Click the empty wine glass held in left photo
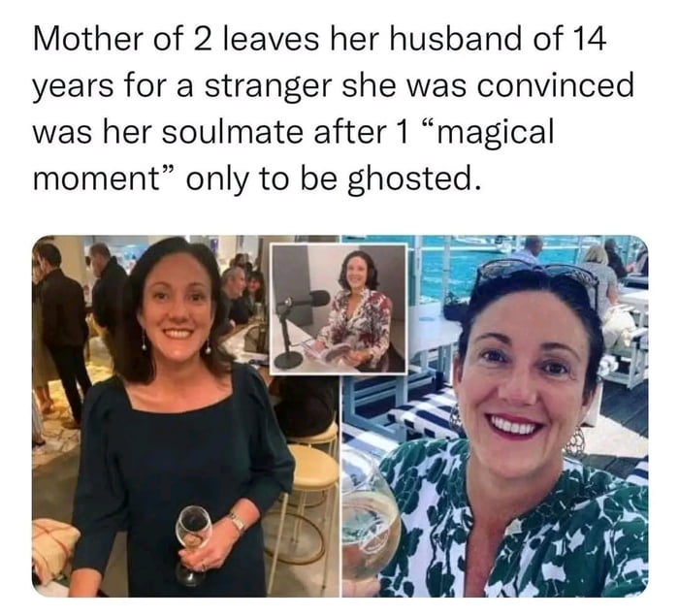This screenshot has height=616, width=679. [192, 545]
